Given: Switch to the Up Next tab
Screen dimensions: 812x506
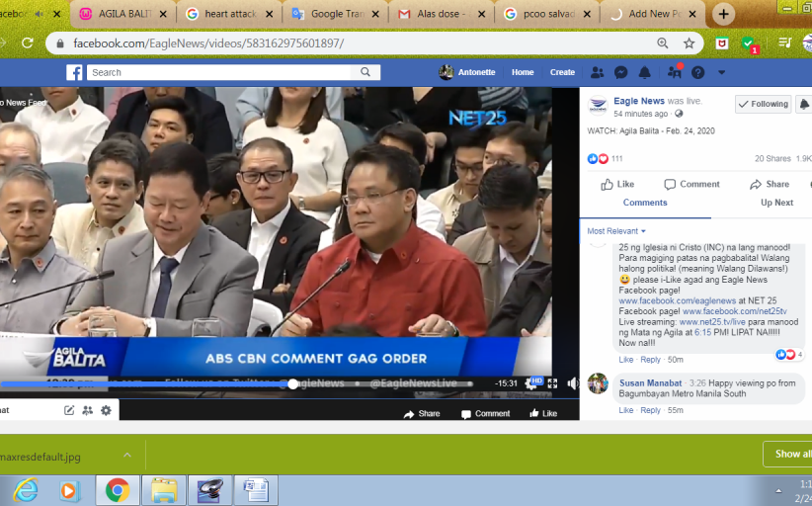Looking at the screenshot, I should 776,203.
